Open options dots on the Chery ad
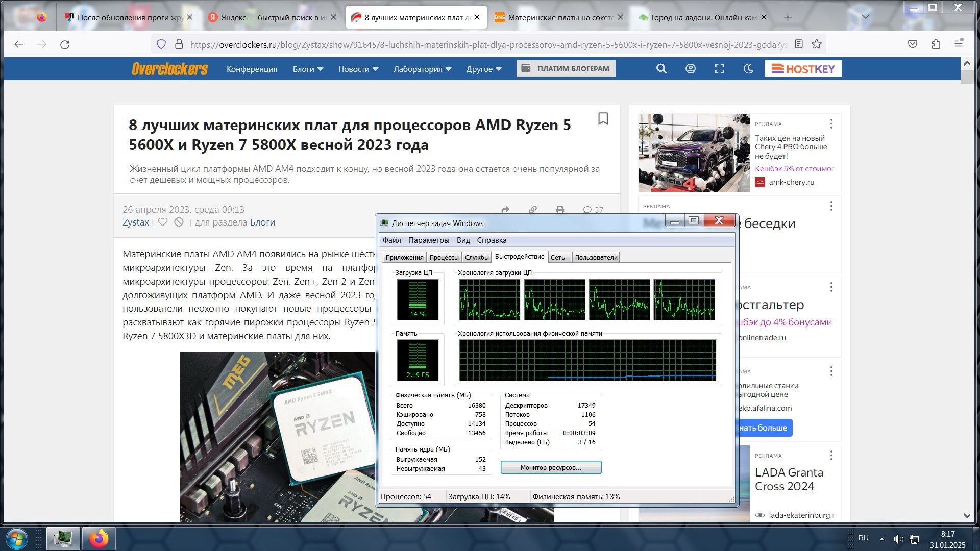Viewport: 980px width, 551px height. (x=831, y=124)
